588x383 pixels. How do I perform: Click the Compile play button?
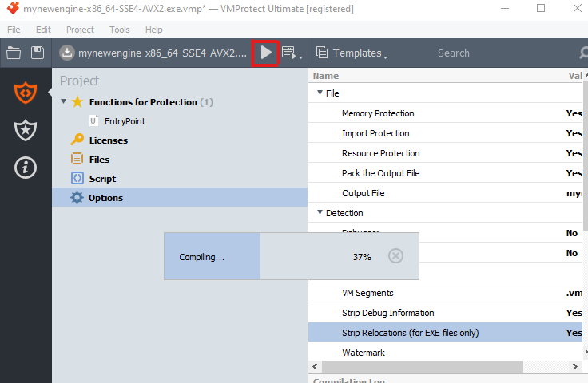coord(266,53)
